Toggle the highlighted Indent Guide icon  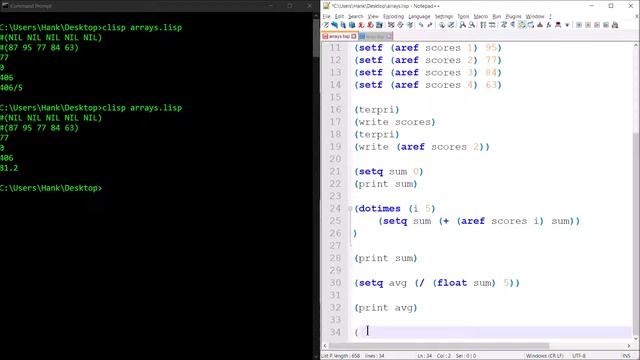(522, 25)
